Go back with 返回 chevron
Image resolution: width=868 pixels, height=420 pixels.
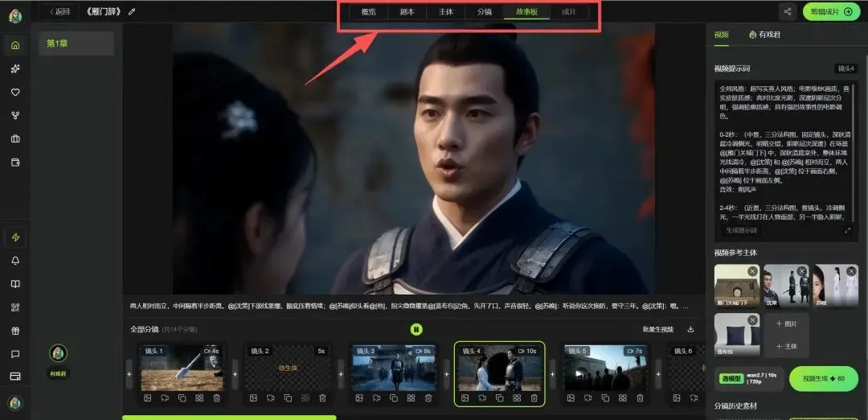tap(59, 11)
